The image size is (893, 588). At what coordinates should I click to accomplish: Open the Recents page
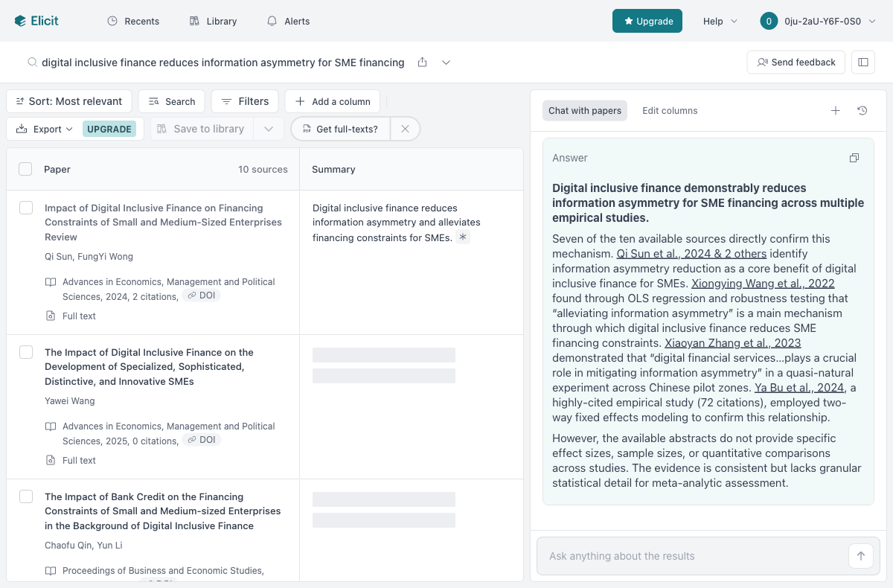click(x=133, y=21)
